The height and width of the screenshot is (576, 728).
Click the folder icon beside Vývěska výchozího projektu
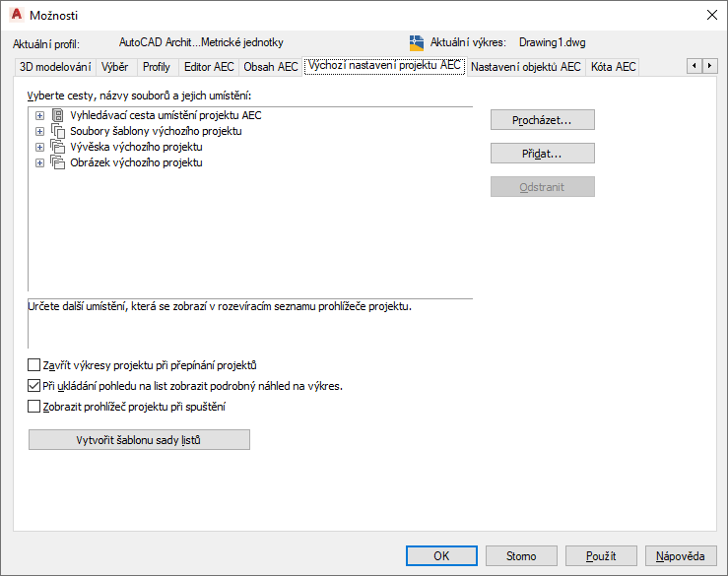[x=57, y=147]
